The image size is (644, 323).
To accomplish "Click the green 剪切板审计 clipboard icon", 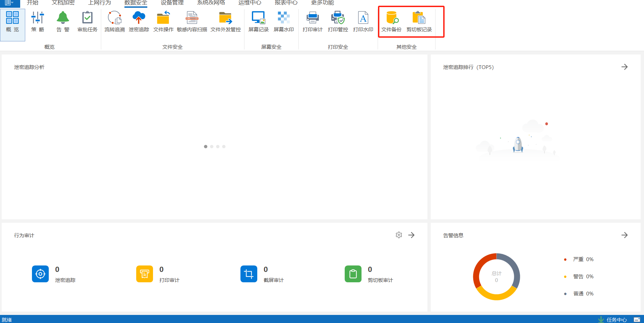I will [x=353, y=274].
